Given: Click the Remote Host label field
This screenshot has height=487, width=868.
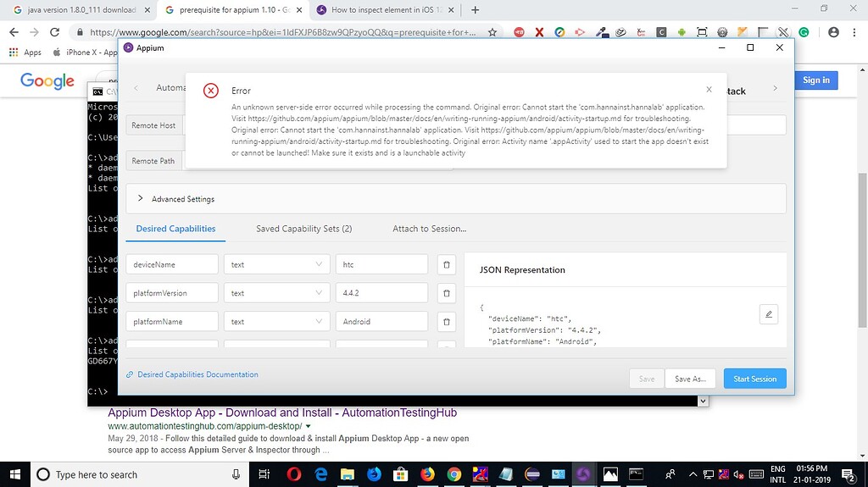Looking at the screenshot, I should [x=153, y=125].
